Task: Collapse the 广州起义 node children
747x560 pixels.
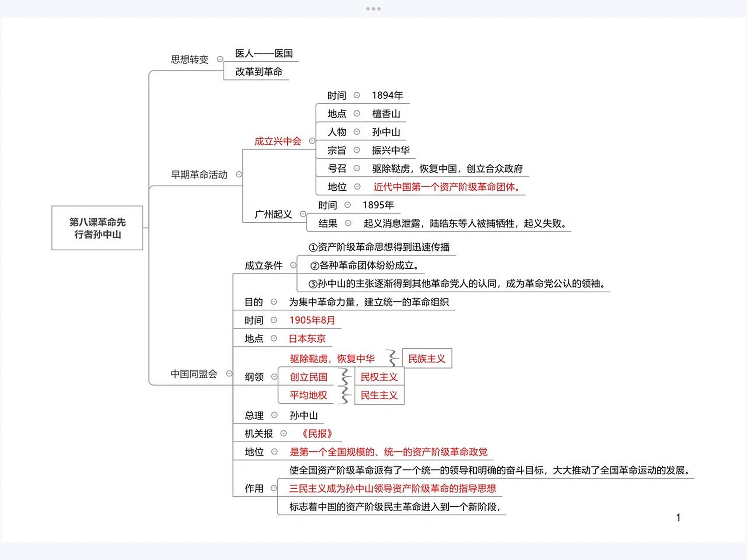Action: pos(302,214)
